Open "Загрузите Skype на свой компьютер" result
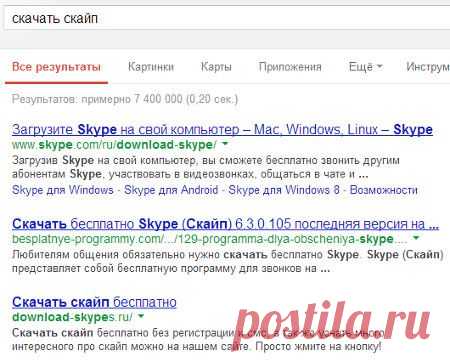Viewport: 450px width, 362px height. click(222, 129)
